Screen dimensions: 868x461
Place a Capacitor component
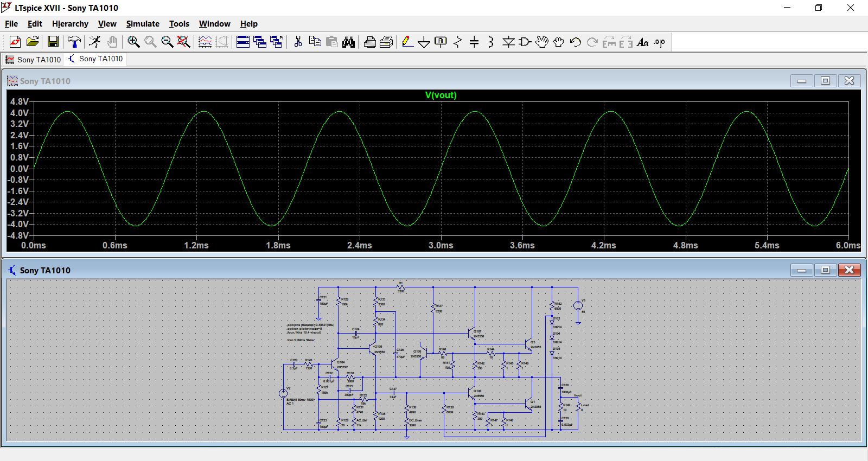[474, 42]
